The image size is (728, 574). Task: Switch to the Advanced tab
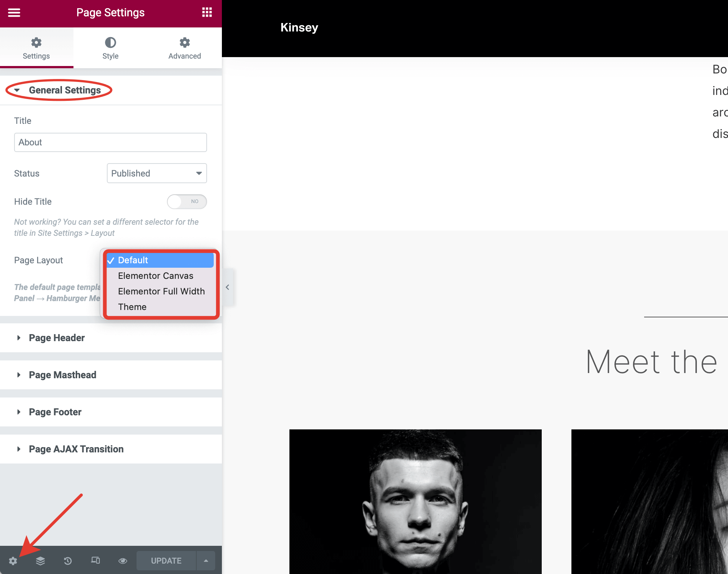[x=184, y=48]
